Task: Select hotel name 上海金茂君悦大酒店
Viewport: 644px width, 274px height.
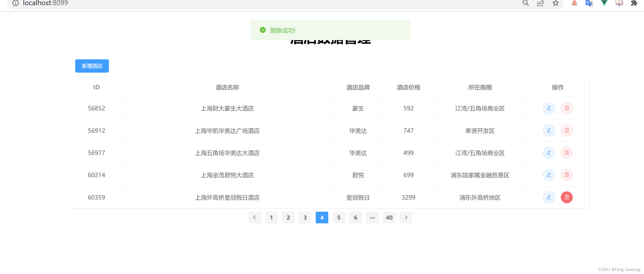Action: click(x=227, y=175)
